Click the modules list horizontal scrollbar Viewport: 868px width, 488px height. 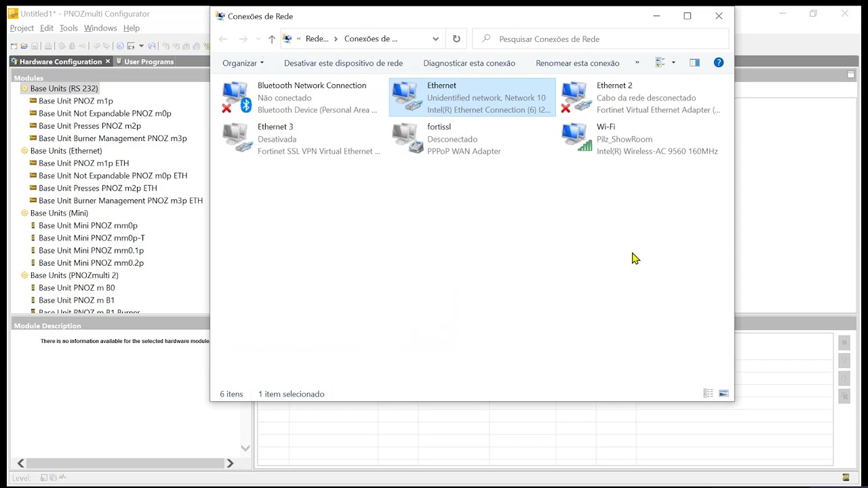(x=125, y=464)
